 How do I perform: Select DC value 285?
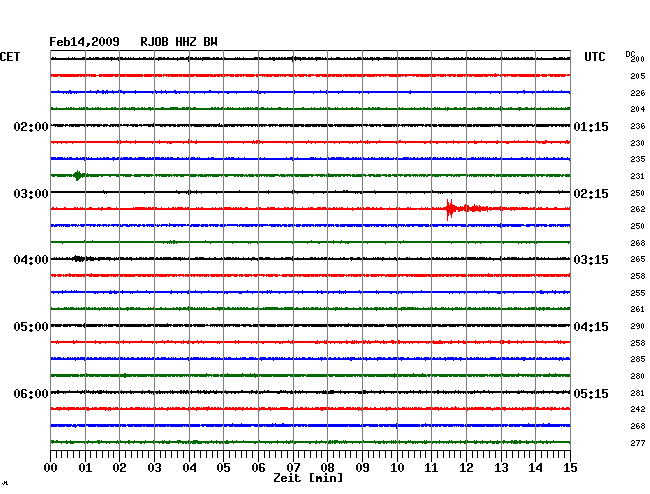point(638,359)
